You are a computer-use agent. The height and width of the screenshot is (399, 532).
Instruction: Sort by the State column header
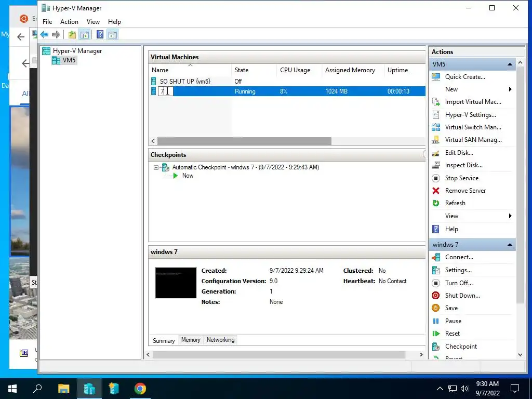[x=254, y=70]
